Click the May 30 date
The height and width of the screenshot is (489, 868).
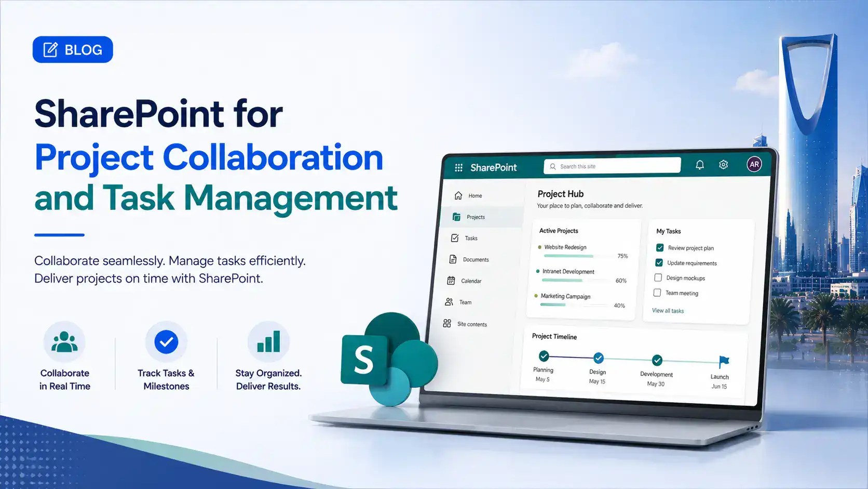pos(656,384)
